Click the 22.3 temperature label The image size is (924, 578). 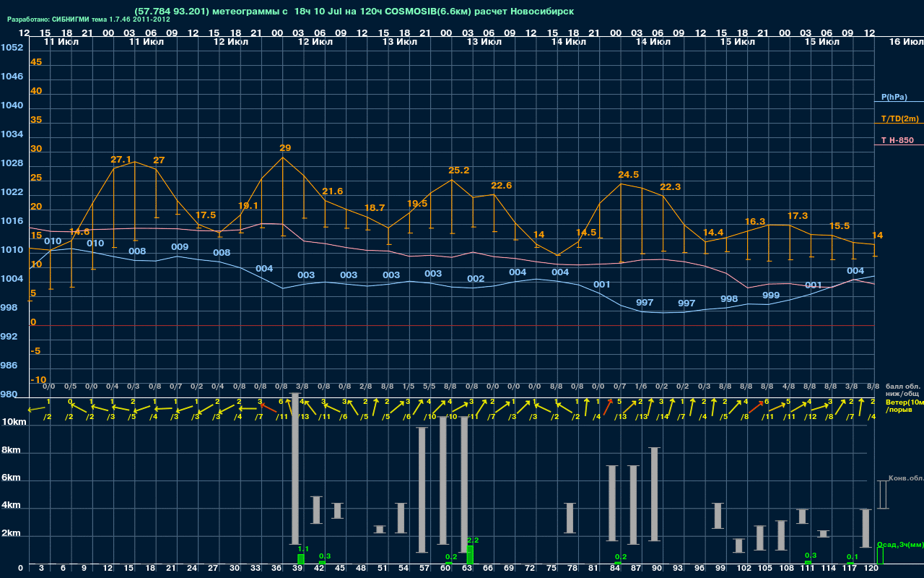pos(671,187)
